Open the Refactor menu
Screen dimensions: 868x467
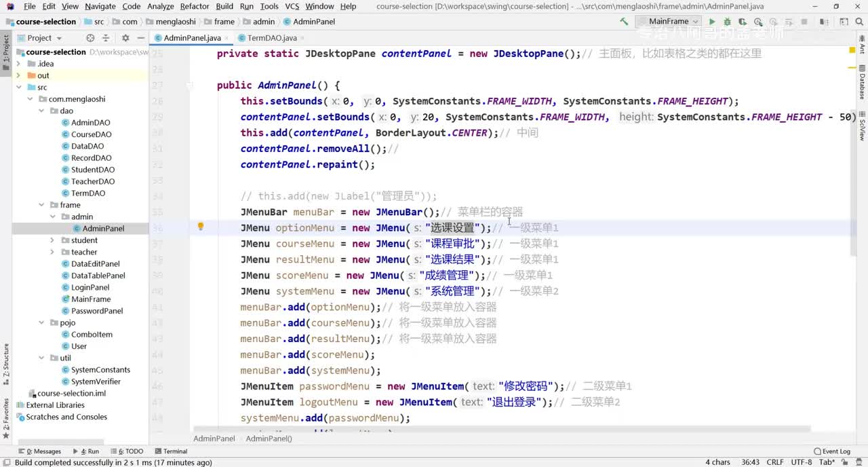click(x=195, y=6)
